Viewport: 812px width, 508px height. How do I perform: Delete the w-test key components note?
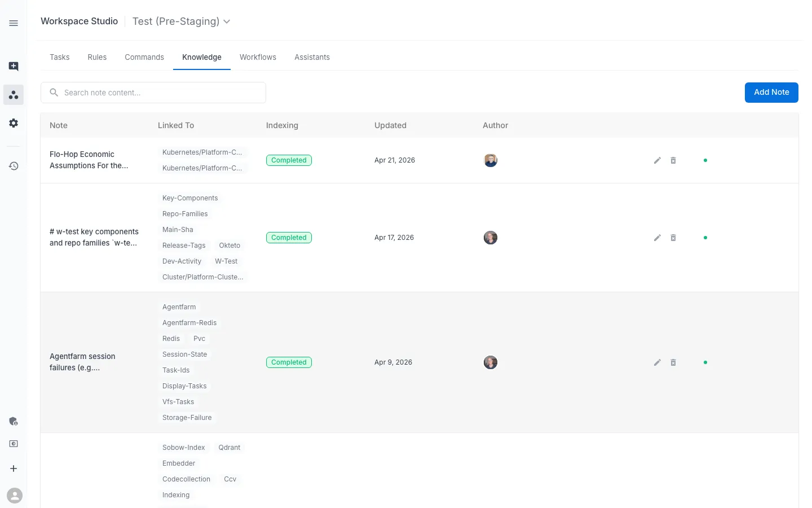(673, 238)
